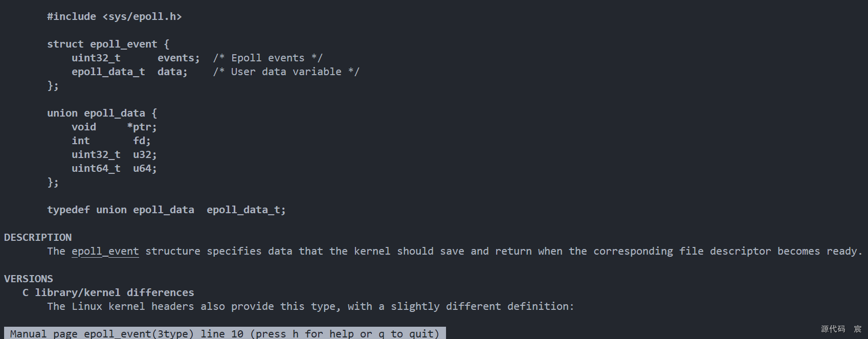Click the uint32_t u32 member line
This screenshot has height=339, width=868.
pos(115,154)
